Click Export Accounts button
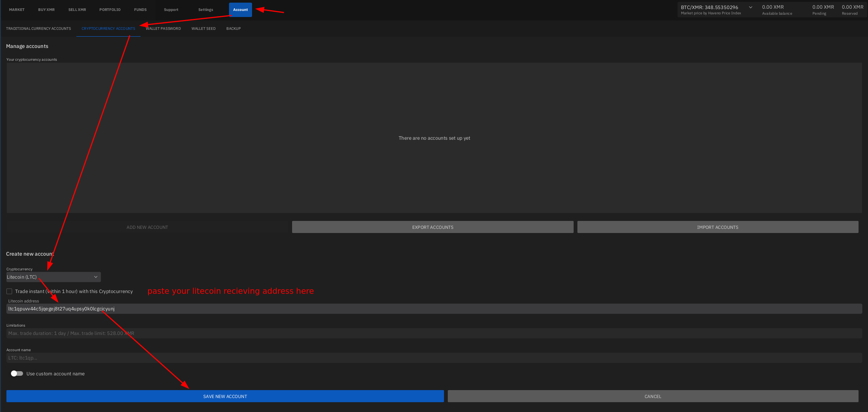The height and width of the screenshot is (412, 868). (433, 227)
